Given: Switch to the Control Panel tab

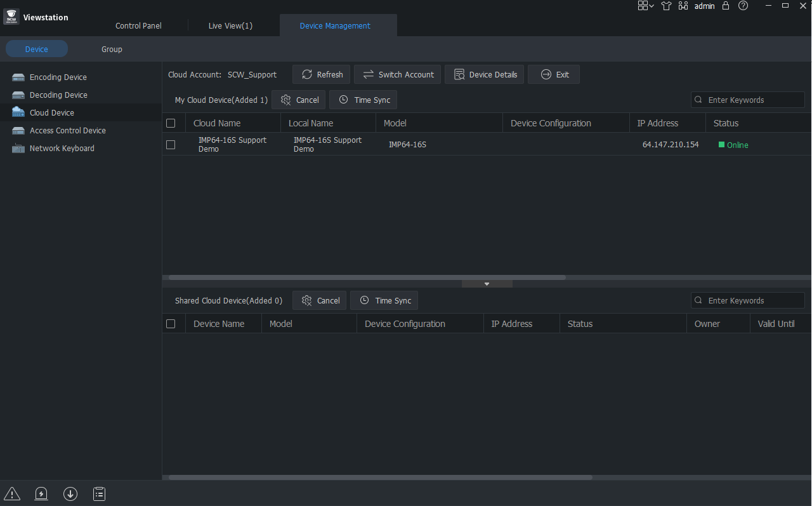Looking at the screenshot, I should point(138,26).
